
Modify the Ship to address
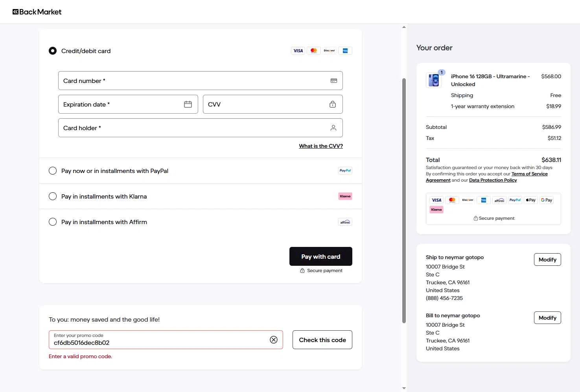[x=547, y=259]
